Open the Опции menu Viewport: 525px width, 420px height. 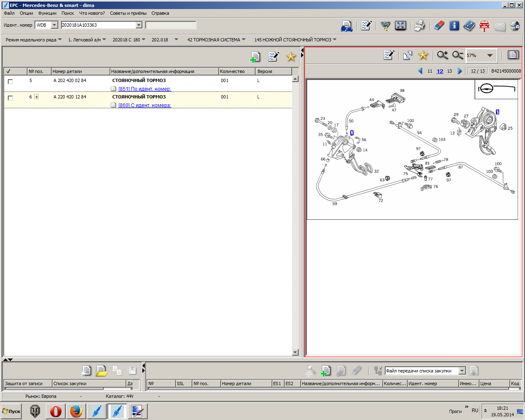pos(26,13)
